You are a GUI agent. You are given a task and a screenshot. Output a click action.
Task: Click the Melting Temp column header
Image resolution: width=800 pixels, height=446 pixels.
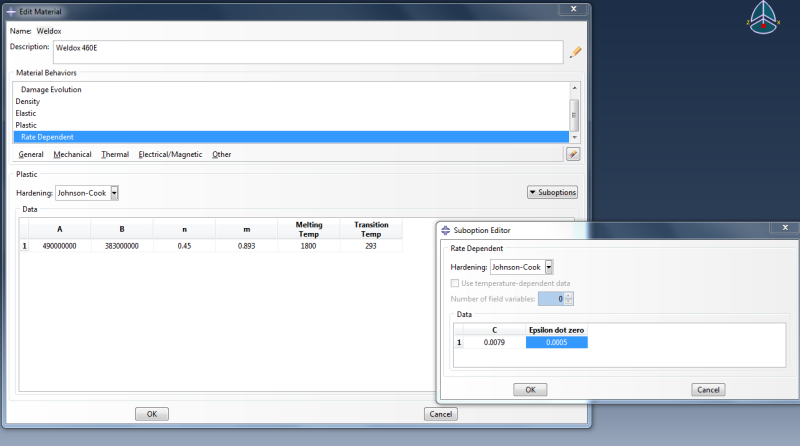[x=309, y=229]
